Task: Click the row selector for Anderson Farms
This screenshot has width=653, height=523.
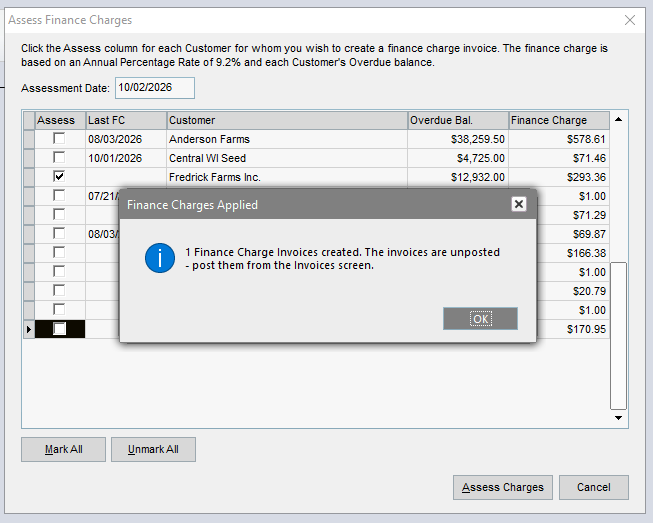Action: (x=29, y=139)
